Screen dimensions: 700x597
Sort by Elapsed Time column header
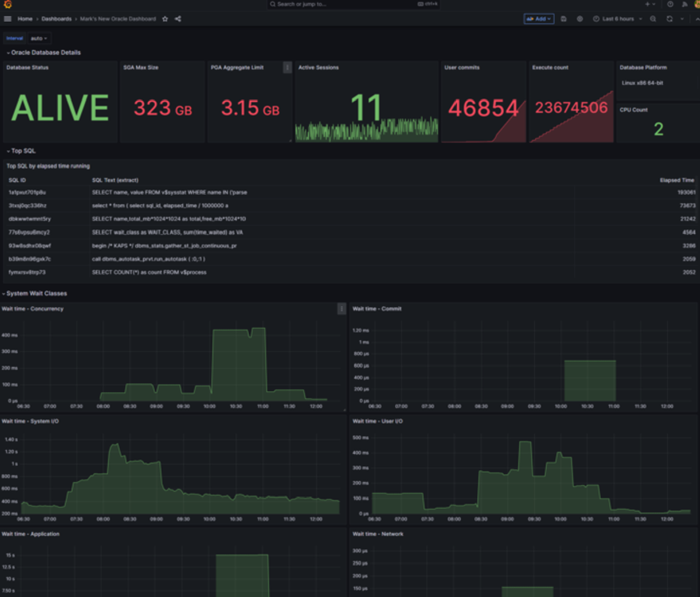677,180
